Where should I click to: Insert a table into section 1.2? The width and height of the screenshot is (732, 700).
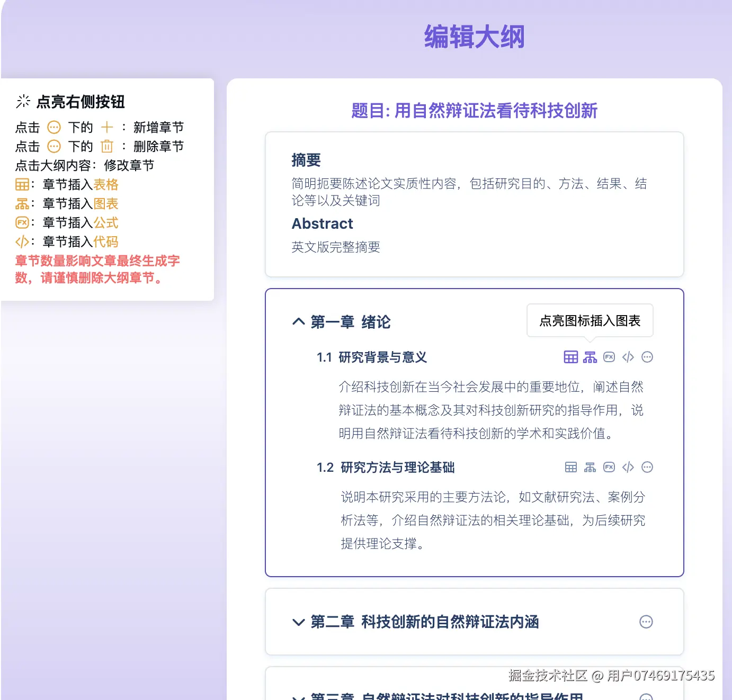pyautogui.click(x=571, y=467)
